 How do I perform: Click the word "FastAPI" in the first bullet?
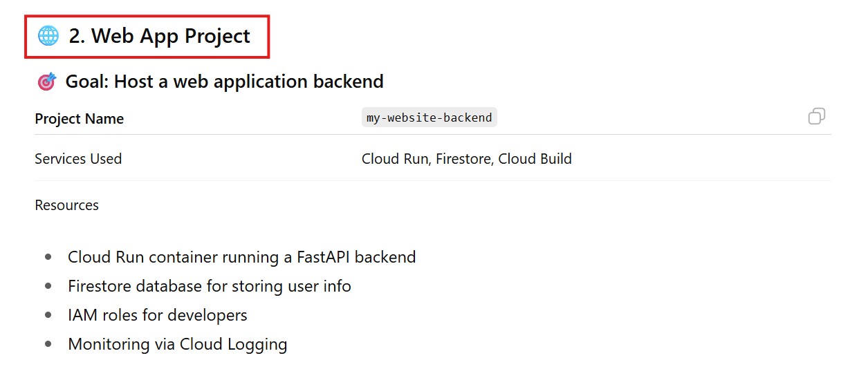click(325, 257)
